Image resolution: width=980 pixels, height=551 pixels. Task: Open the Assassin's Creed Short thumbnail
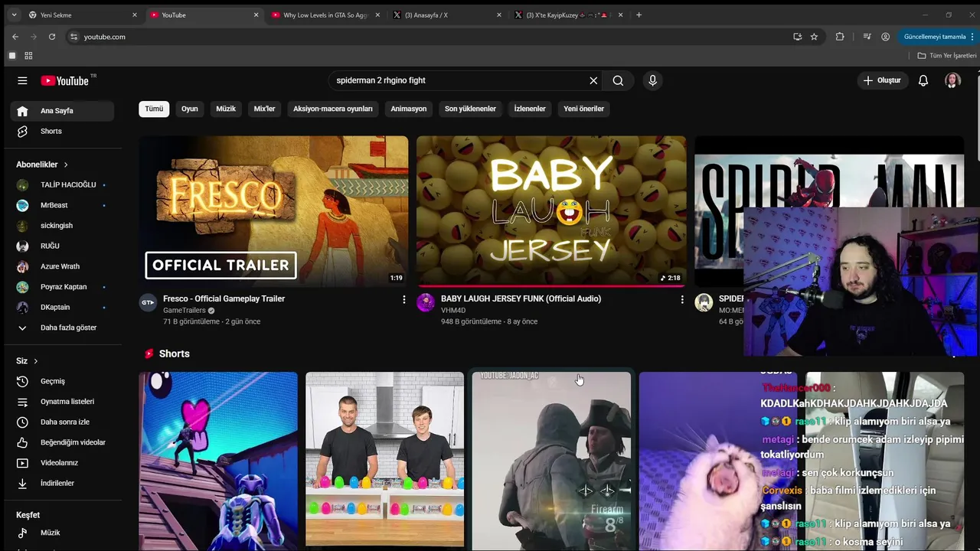click(x=551, y=461)
